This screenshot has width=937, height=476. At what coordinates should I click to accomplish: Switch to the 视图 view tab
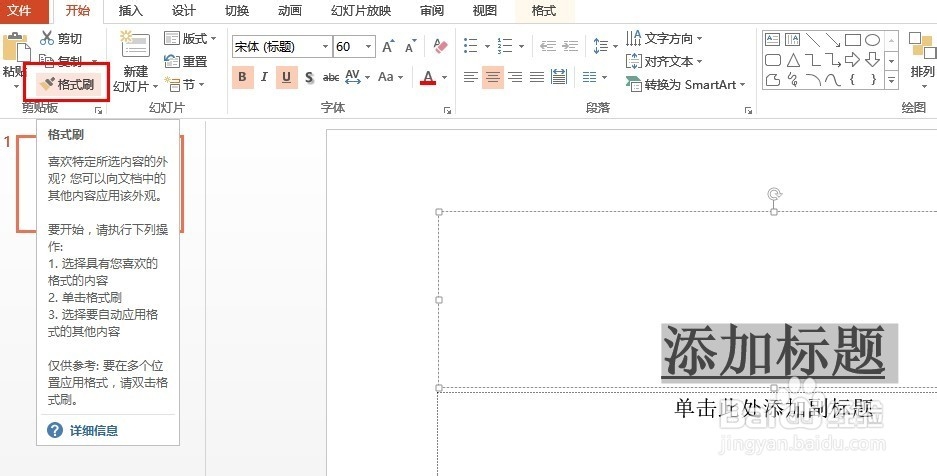coord(485,11)
